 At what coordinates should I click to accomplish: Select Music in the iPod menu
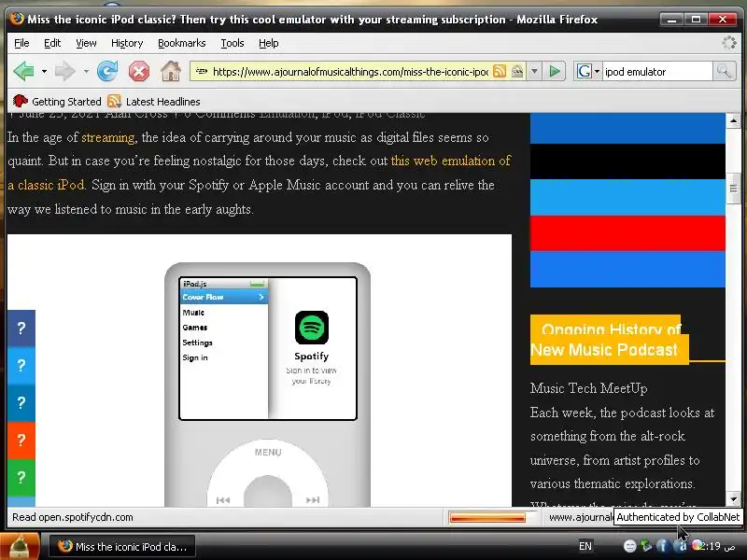click(x=193, y=313)
